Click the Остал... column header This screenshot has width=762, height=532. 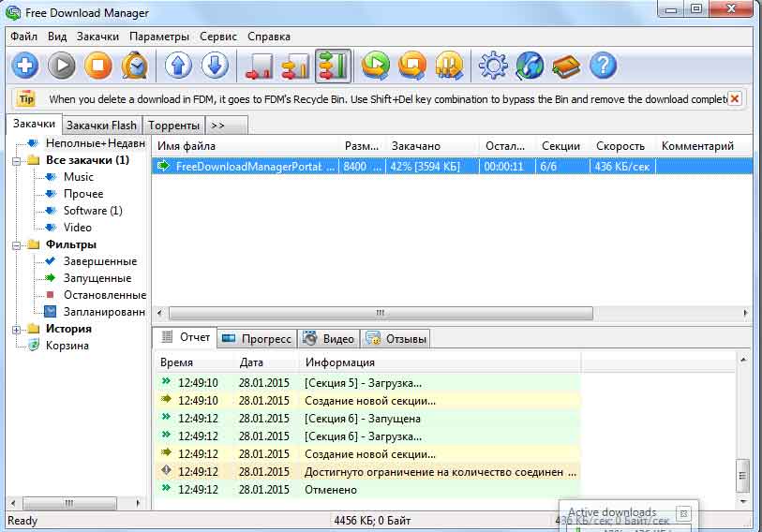507,146
